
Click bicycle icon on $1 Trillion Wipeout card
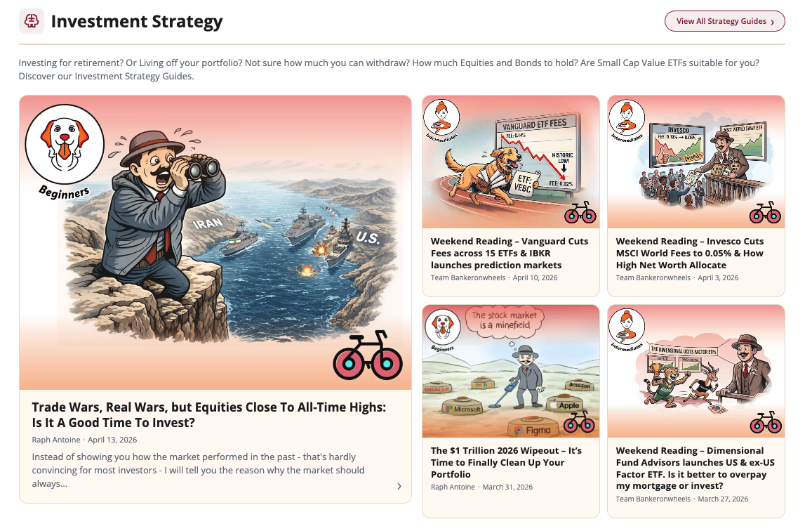[579, 421]
